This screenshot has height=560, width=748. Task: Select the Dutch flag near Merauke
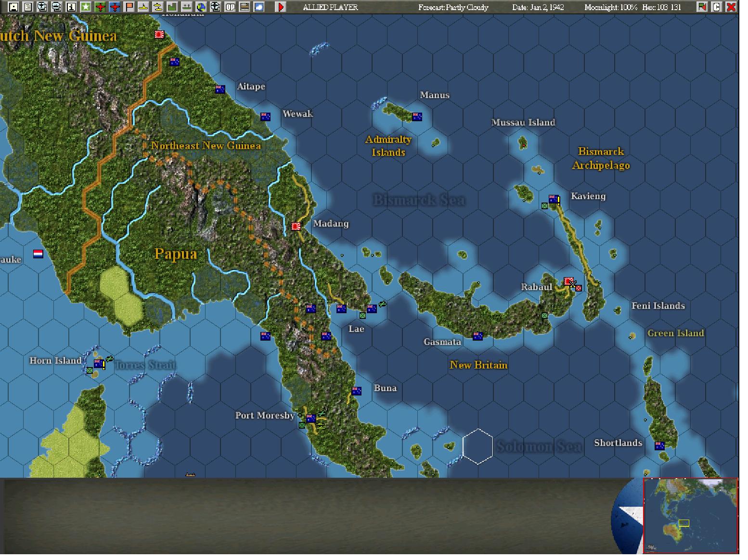tap(38, 254)
